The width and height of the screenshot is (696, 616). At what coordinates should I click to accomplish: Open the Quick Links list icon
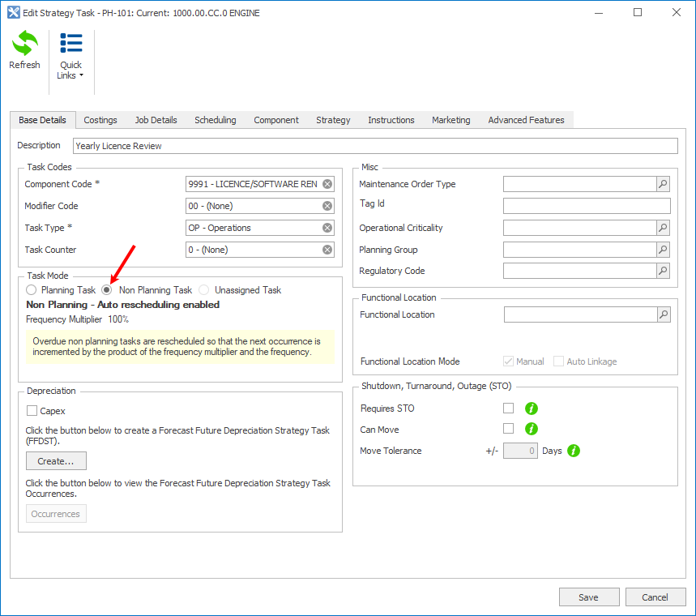coord(71,43)
